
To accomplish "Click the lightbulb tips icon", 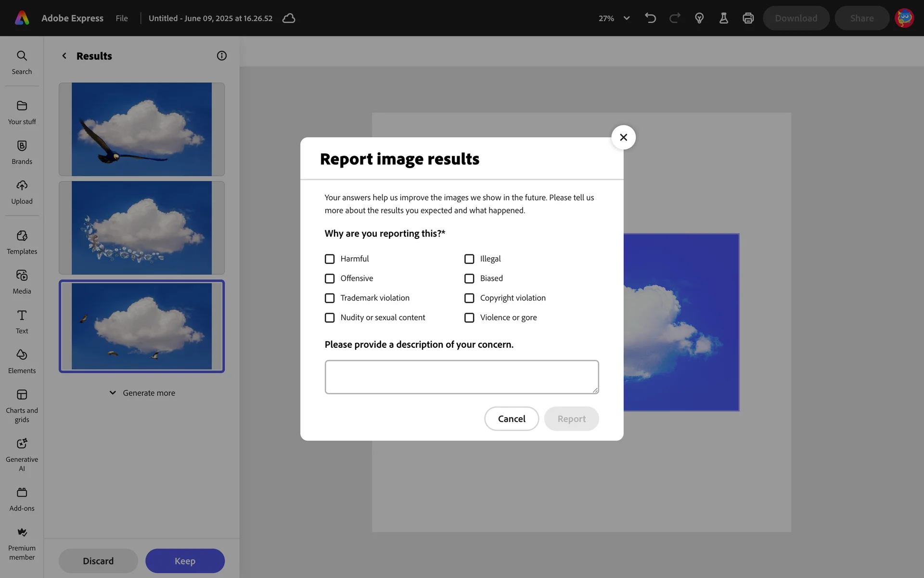I will pyautogui.click(x=699, y=18).
